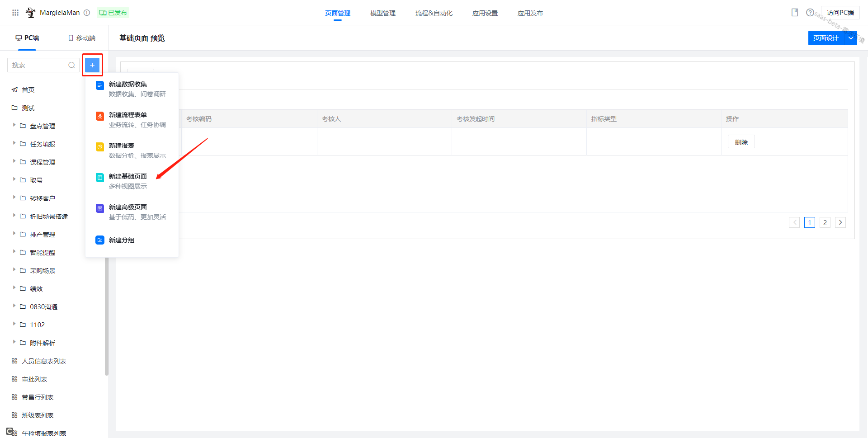Viewport: 868px width, 438px height.
Task: Click the sidebar vertical scrollbar
Action: [107, 316]
